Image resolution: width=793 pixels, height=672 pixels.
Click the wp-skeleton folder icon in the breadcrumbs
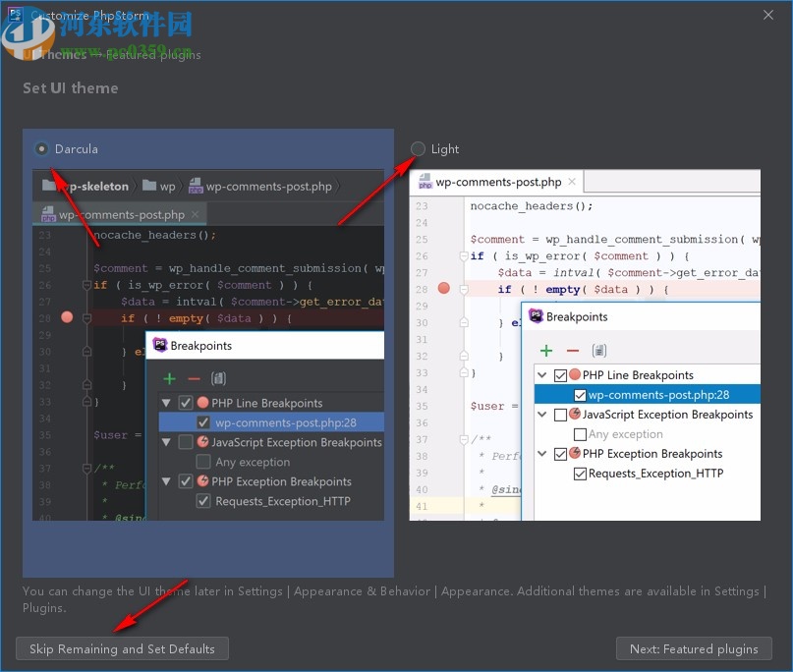click(52, 185)
